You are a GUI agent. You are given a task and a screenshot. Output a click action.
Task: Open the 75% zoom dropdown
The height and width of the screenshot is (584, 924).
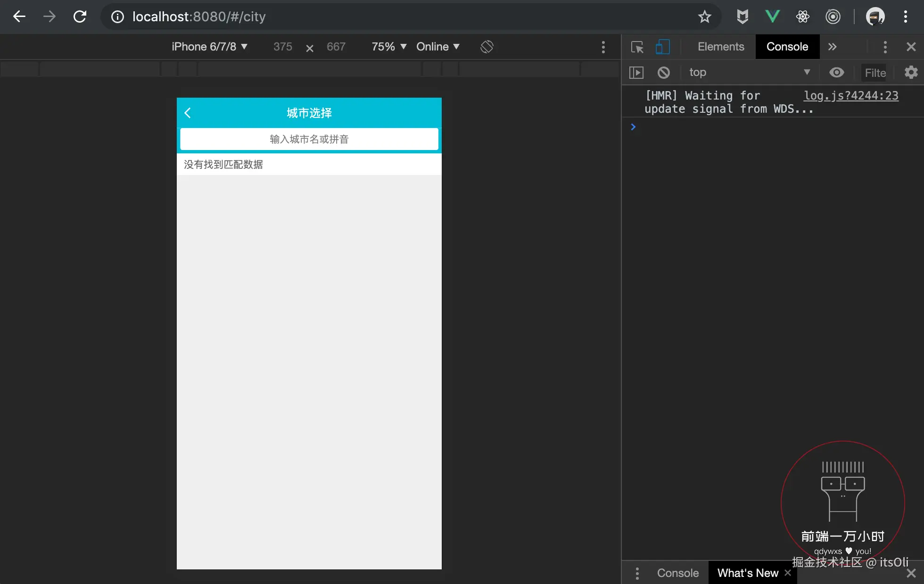tap(388, 47)
